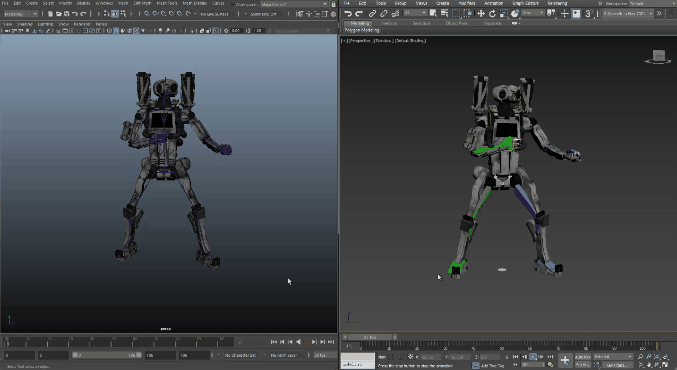The height and width of the screenshot is (370, 677).
Task: Click the Redo icon in 3ds Max toolbar
Action: [358, 14]
